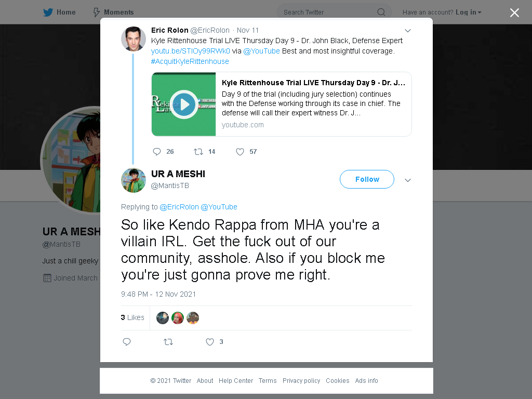The width and height of the screenshot is (532, 399).
Task: Like the UR A MESHI reply tweet
Action: [210, 342]
